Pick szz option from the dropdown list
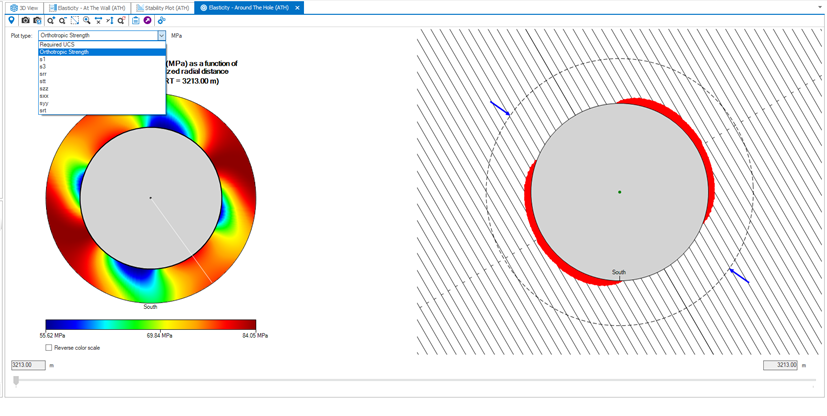 tap(44, 88)
